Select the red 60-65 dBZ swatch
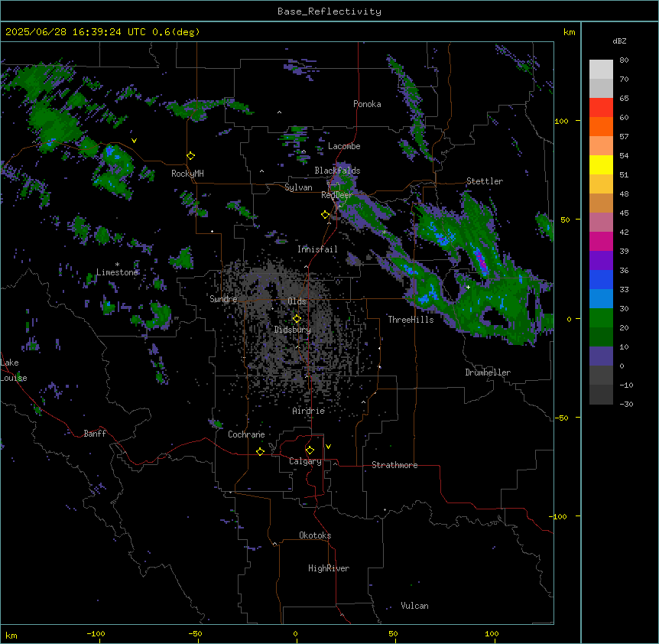This screenshot has height=644, width=659. tap(601, 108)
